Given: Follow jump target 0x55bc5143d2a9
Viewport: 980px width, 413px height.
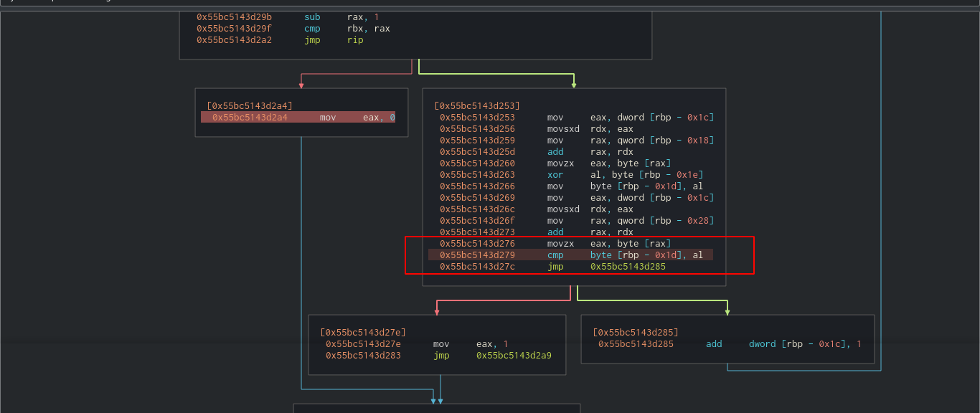Looking at the screenshot, I should pyautogui.click(x=514, y=356).
